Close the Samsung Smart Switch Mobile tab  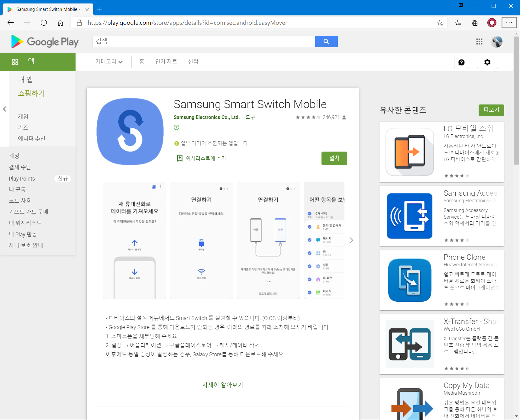[87, 9]
